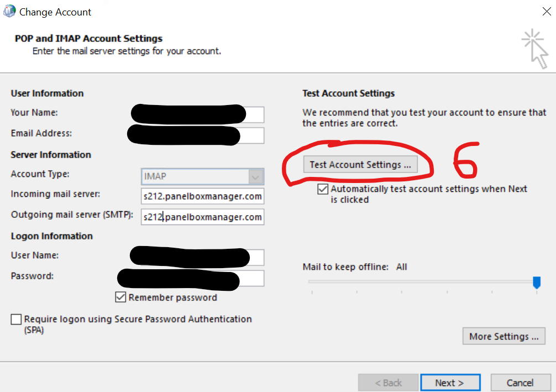Screen dimensions: 556x392
Task: Click the Mail to keep offline slider handle
Action: 536,283
